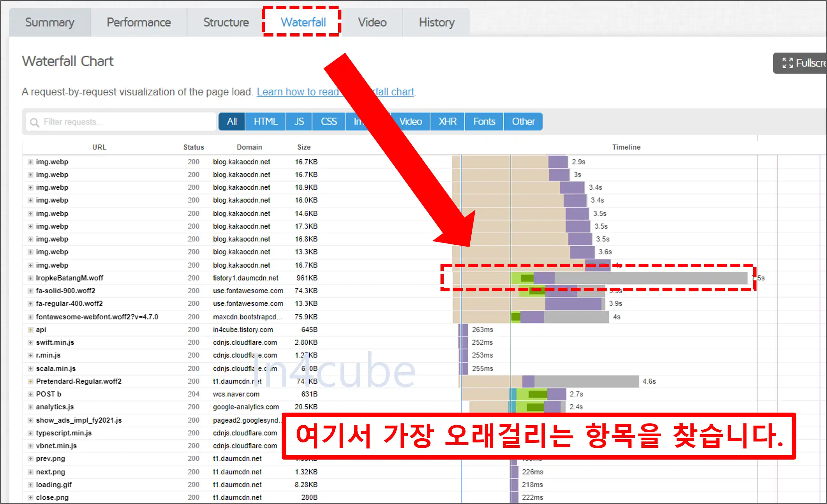Screen dimensions: 827x504
Task: Open the Structure tab
Action: tap(226, 22)
